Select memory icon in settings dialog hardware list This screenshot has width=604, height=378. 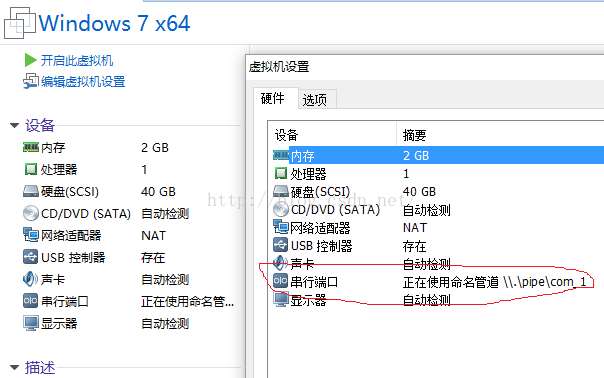tap(281, 155)
